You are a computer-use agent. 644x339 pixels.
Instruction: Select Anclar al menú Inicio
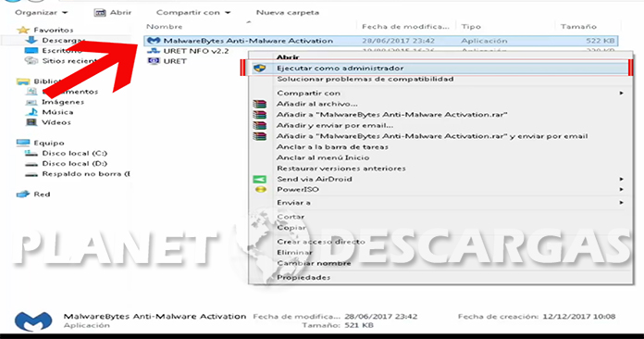point(323,157)
